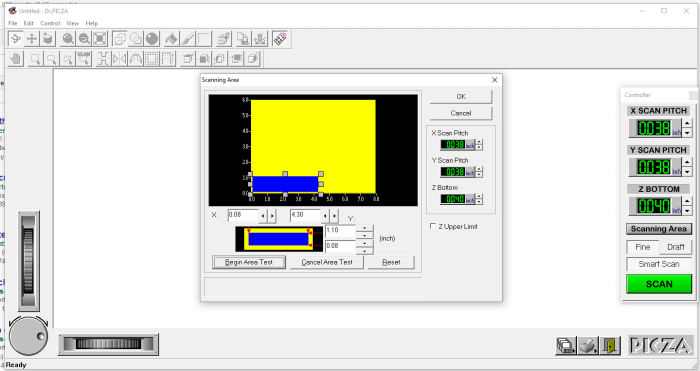The height and width of the screenshot is (371, 700).
Task: Click the round rotation dial knob
Action: tap(28, 336)
